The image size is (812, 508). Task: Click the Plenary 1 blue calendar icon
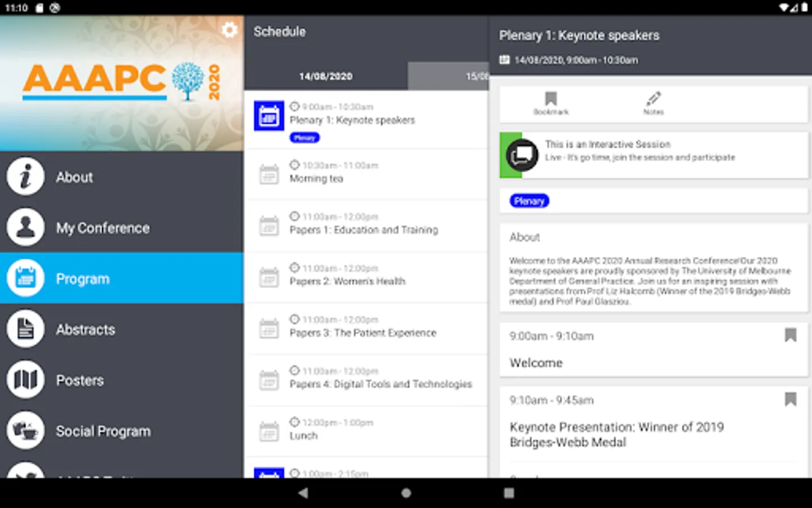269,116
